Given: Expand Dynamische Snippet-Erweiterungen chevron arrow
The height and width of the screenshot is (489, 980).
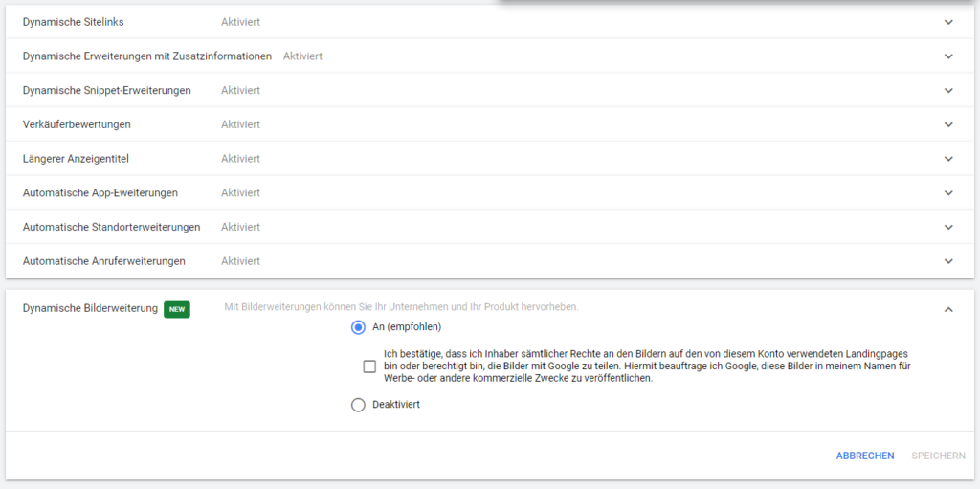Looking at the screenshot, I should pos(948,91).
